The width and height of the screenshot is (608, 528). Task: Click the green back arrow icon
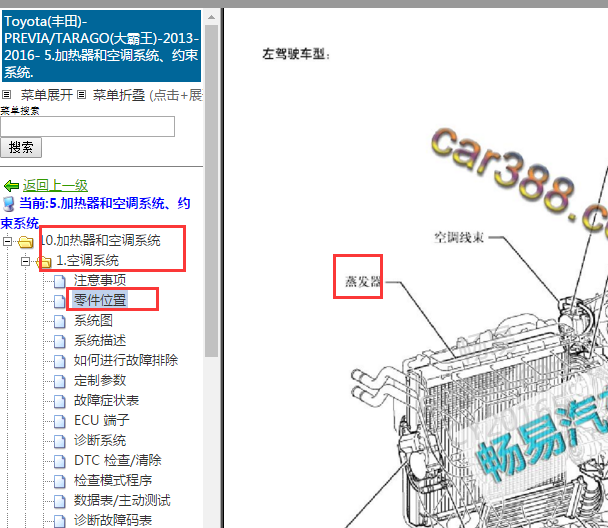pos(11,186)
